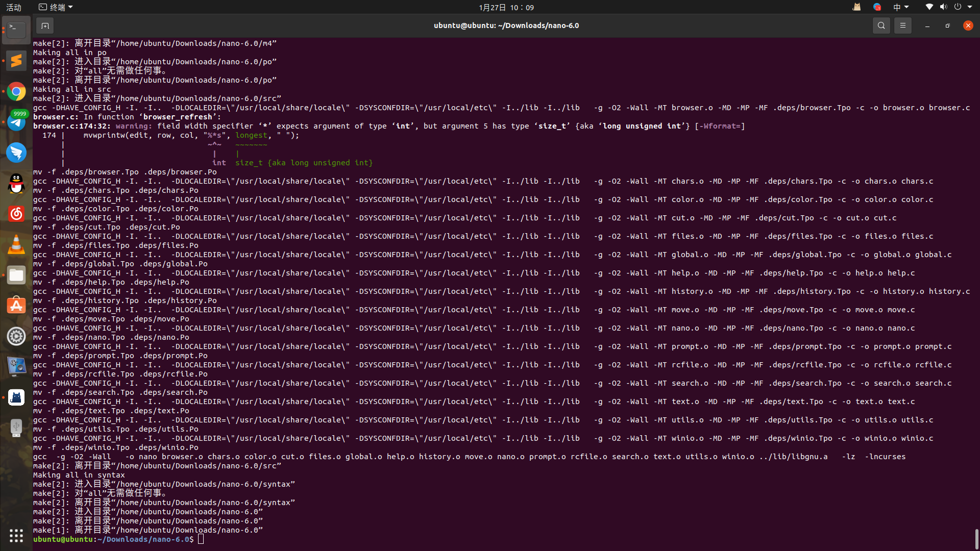Show all applications grid
Screen dimensions: 980x551
tap(16, 535)
